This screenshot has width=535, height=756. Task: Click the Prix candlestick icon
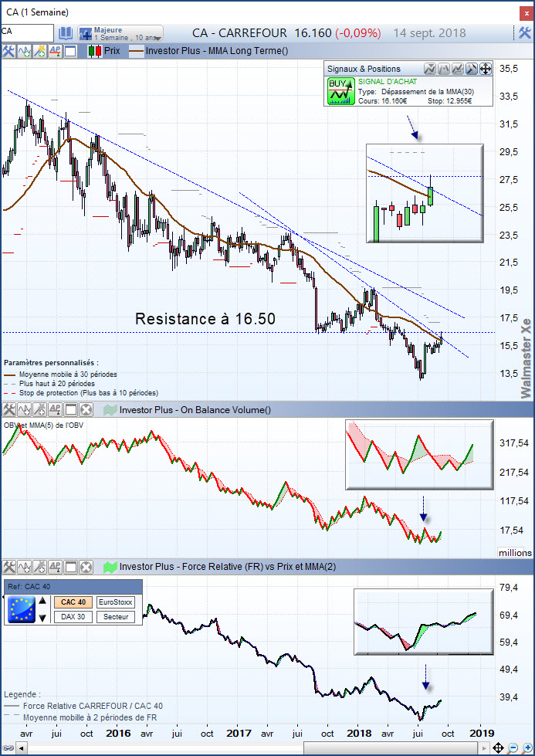(x=95, y=51)
